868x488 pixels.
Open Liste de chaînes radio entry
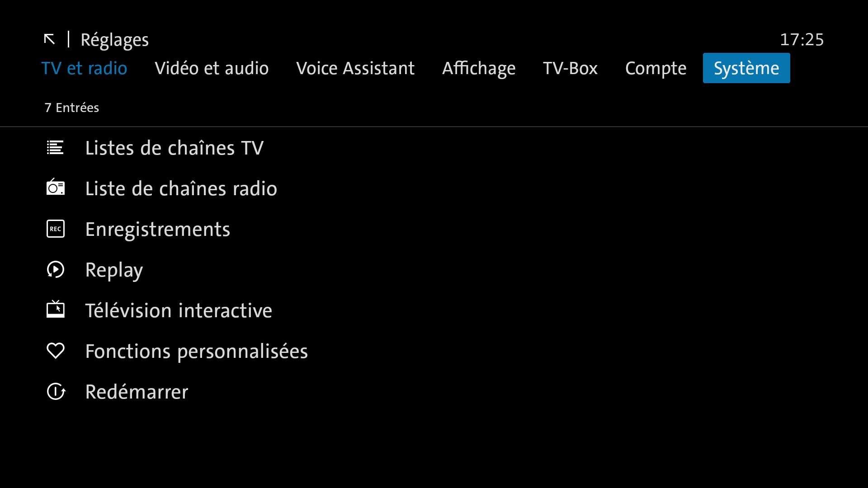(181, 189)
